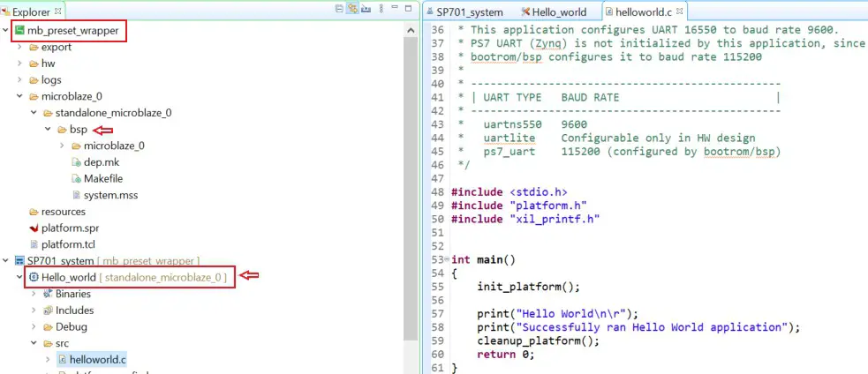Click the standalone_microblaze_0 folder icon

[49, 113]
